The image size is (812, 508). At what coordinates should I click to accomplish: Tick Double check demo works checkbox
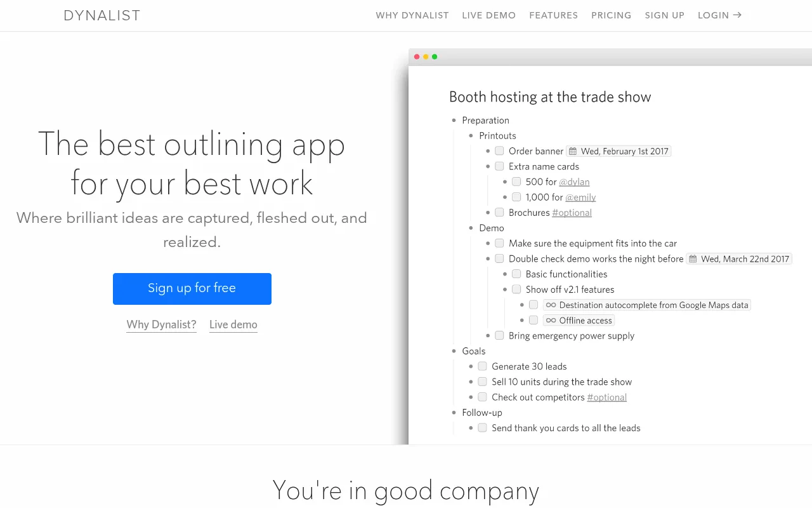[499, 258]
